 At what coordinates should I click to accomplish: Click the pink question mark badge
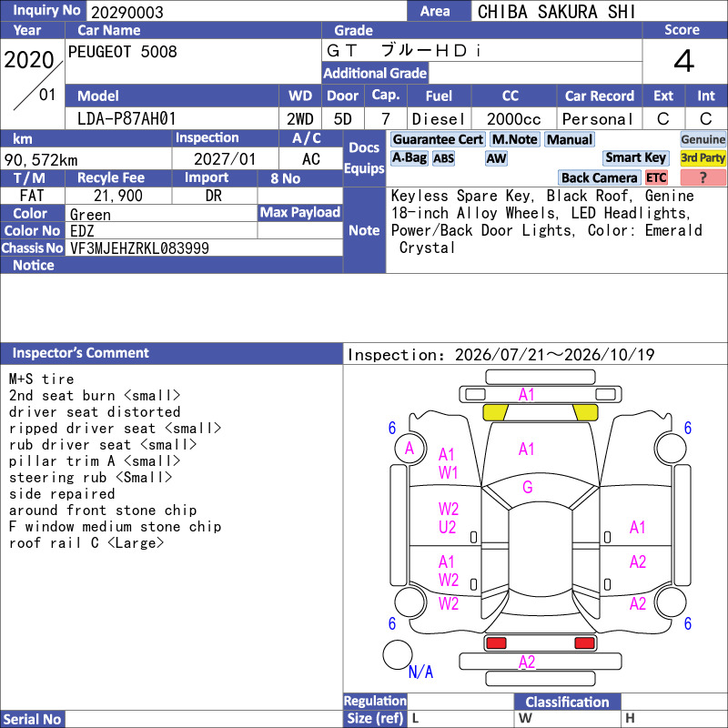pyautogui.click(x=703, y=177)
